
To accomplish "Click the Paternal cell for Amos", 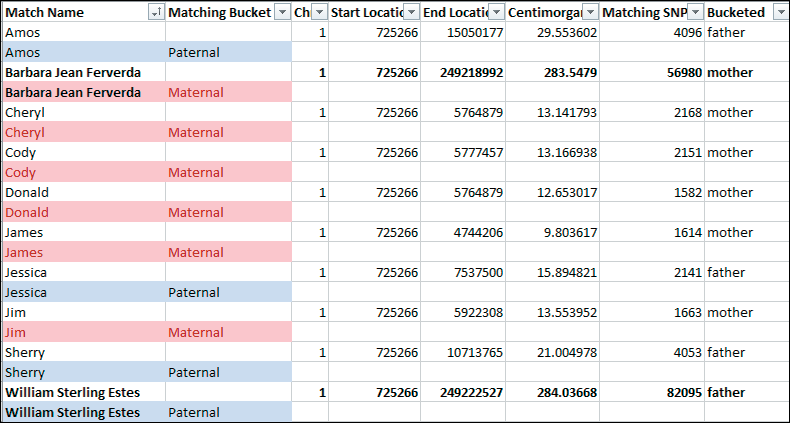I will coord(229,52).
